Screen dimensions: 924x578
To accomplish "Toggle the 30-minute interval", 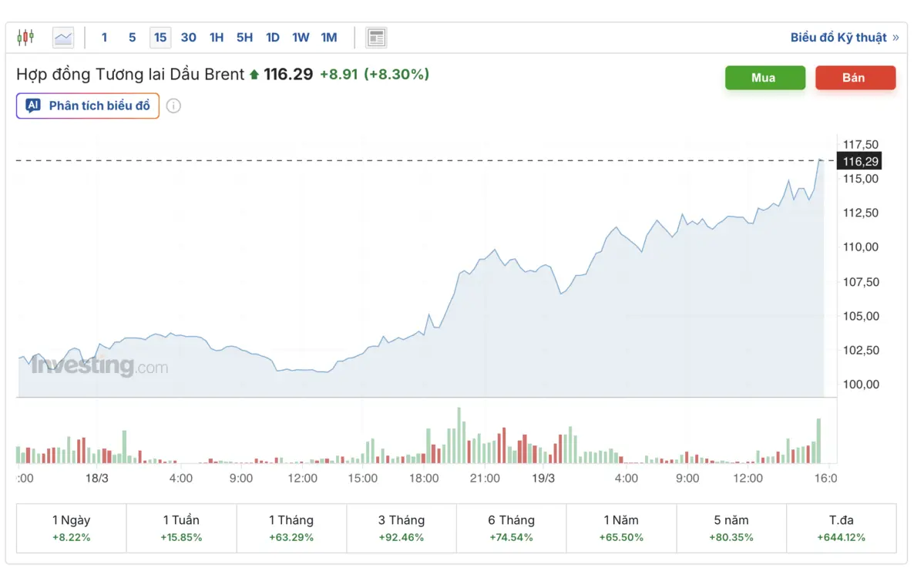I will (188, 36).
